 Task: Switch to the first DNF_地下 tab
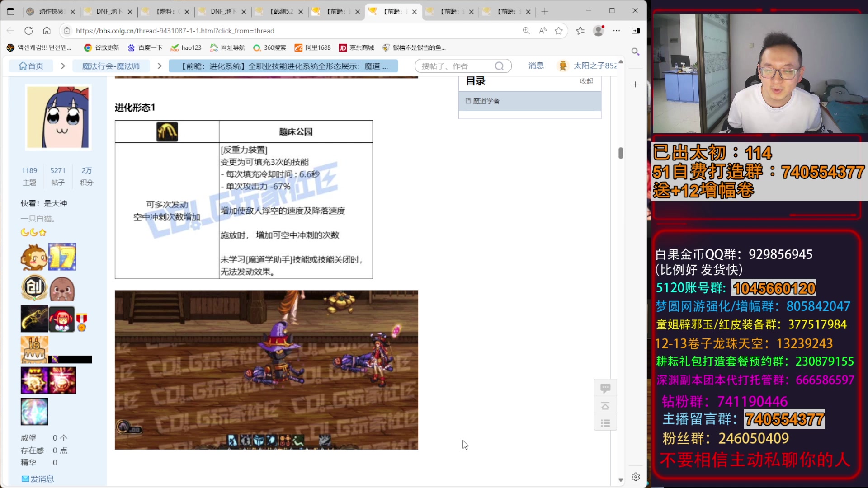[108, 11]
